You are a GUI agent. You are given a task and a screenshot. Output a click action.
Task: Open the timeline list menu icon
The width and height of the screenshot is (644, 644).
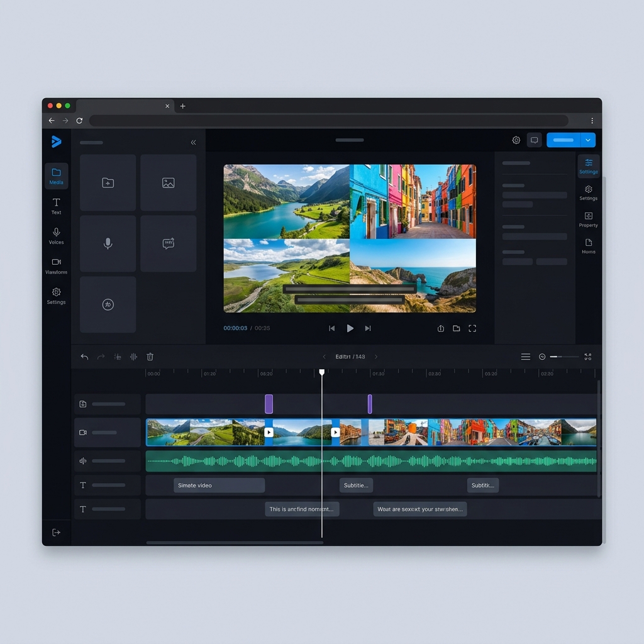click(x=526, y=357)
